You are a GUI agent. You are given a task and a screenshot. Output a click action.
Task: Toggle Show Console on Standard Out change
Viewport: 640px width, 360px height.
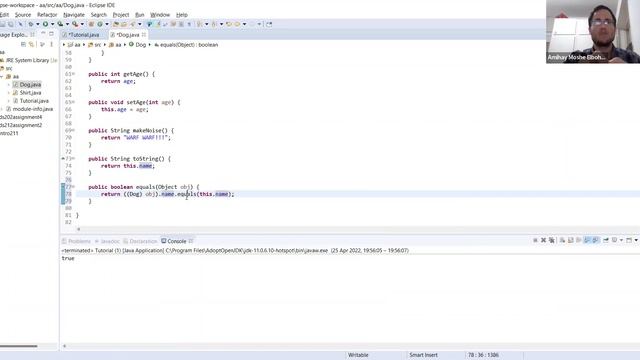coord(587,240)
